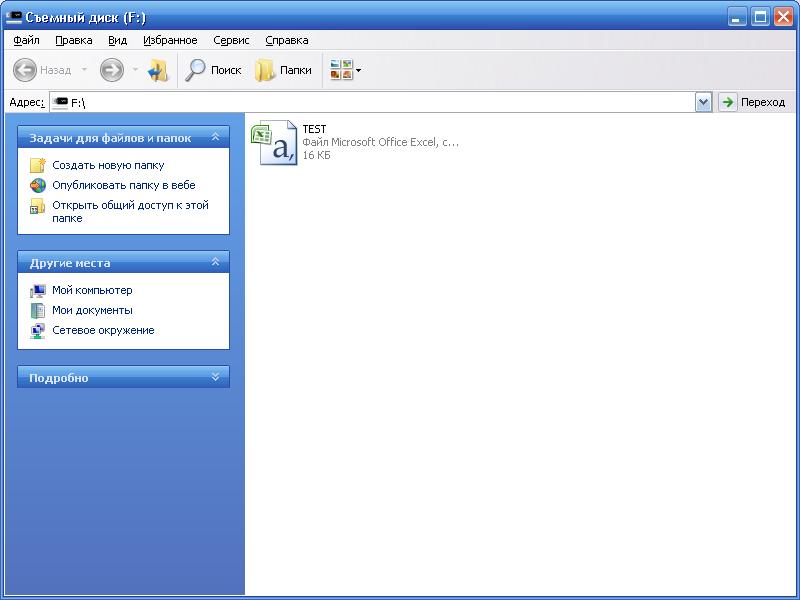Viewport: 800px width, 600px height.
Task: Collapse the Другие места panel
Action: [215, 262]
